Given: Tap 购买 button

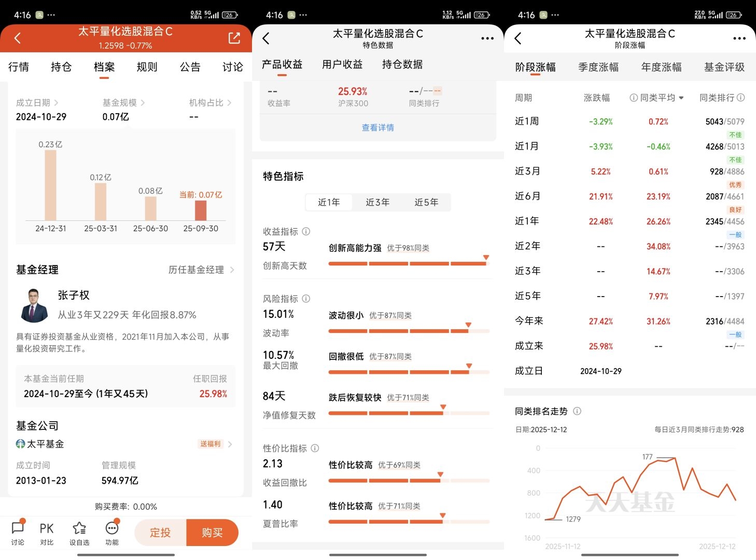Looking at the screenshot, I should (212, 533).
